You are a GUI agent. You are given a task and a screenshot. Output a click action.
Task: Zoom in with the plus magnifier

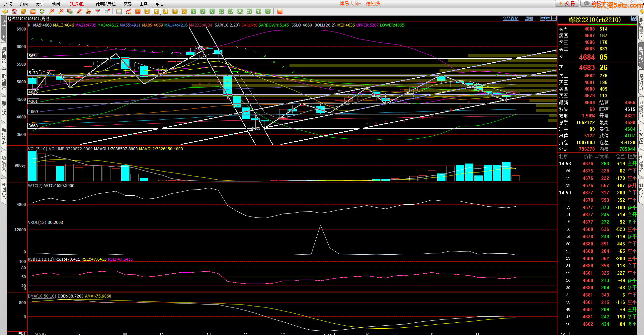click(51, 11)
